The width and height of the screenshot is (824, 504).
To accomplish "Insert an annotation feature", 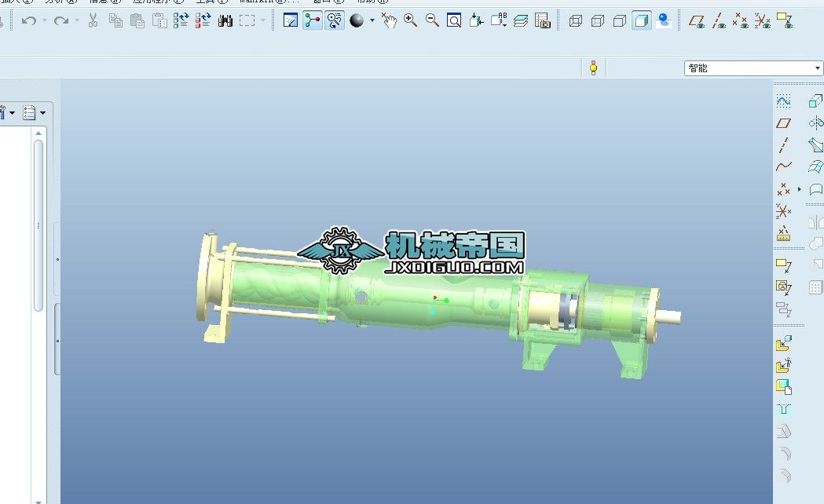I will click(783, 265).
